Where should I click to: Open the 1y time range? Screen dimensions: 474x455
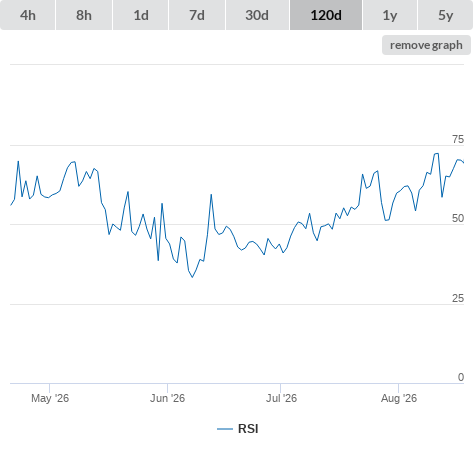coord(390,15)
